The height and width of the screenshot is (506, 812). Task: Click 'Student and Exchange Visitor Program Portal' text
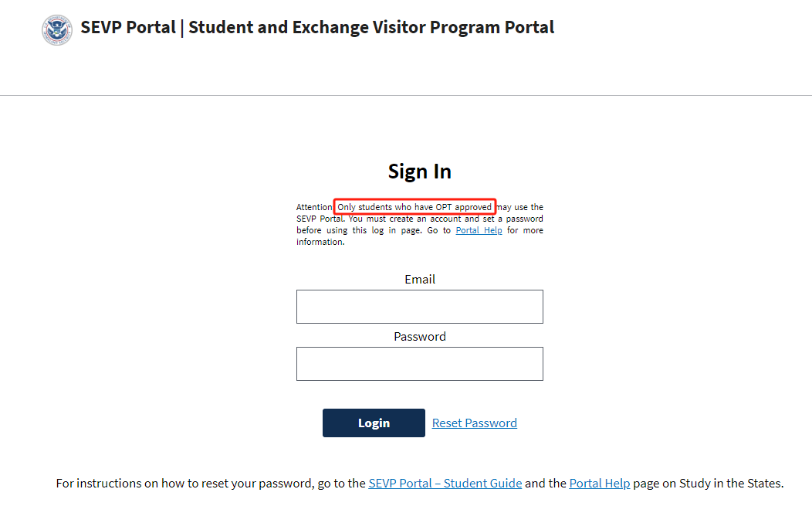pos(371,27)
